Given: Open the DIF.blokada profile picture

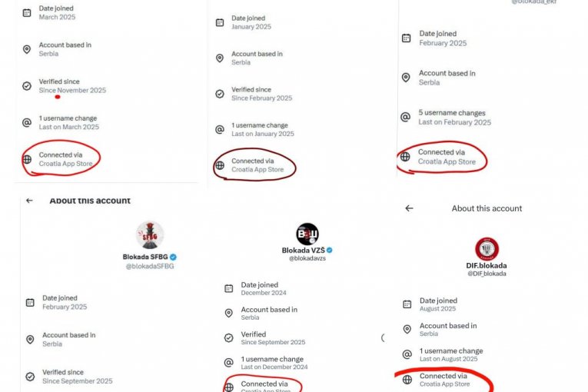Looking at the screenshot, I should pos(487,248).
